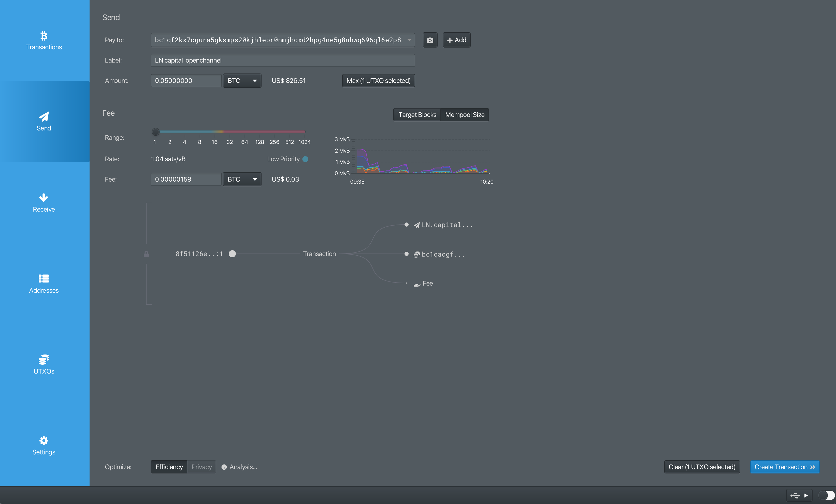
Task: Open the Fee BTC unit dropdown
Action: click(x=242, y=179)
